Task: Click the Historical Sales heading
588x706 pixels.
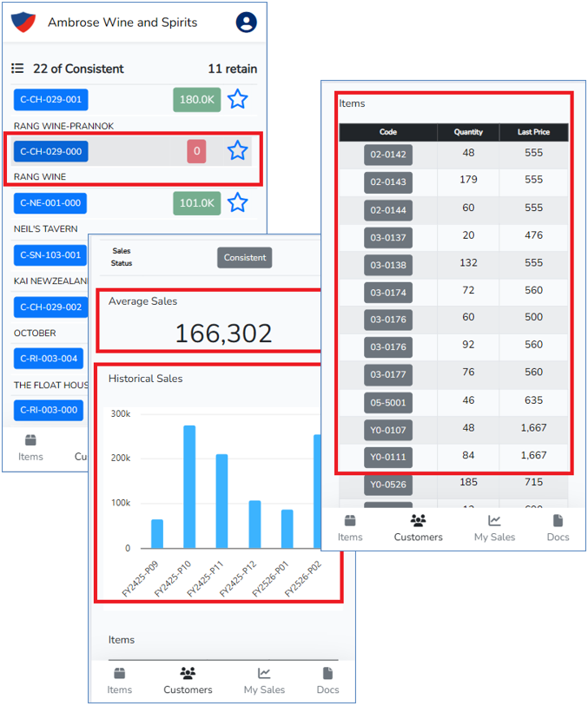Action: [145, 379]
